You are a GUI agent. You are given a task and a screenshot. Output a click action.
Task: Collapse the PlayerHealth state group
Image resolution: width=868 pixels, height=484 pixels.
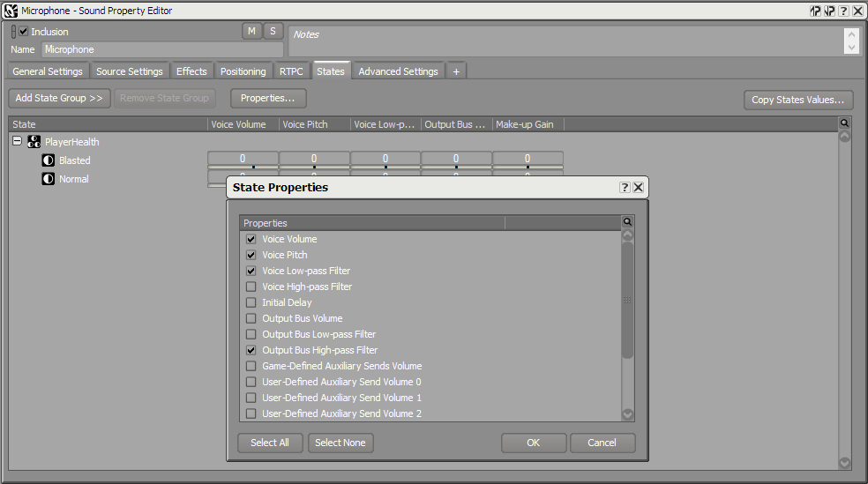click(x=17, y=142)
